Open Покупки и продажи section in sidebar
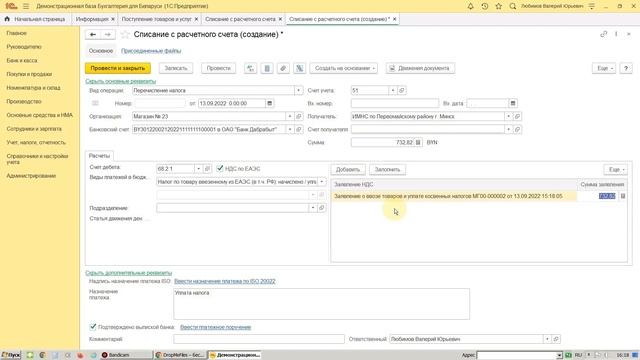Image resolution: width=640 pixels, height=360 pixels. pyautogui.click(x=29, y=74)
